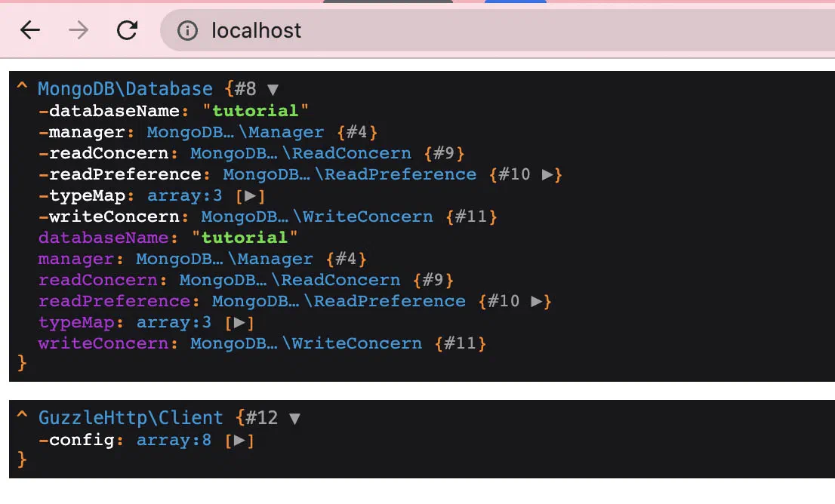Click the purple databaseName property label
Screen dimensions: 835x504
coord(104,238)
